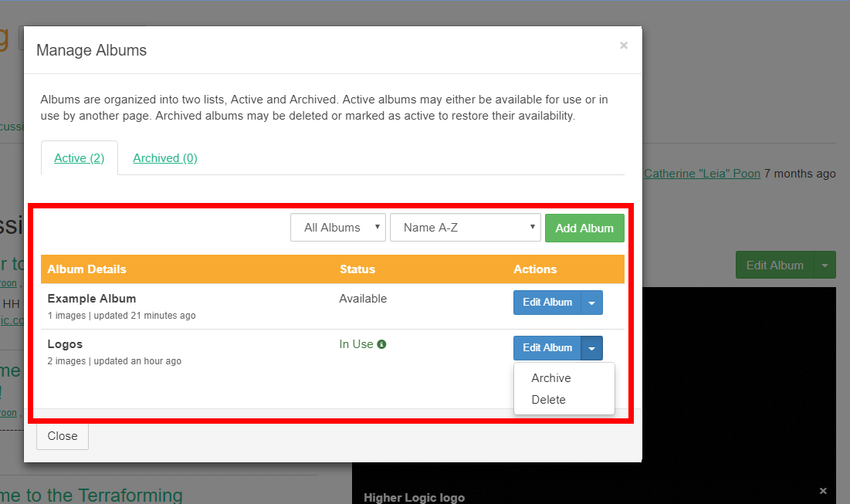Click the Logos album name in the list

pyautogui.click(x=65, y=344)
